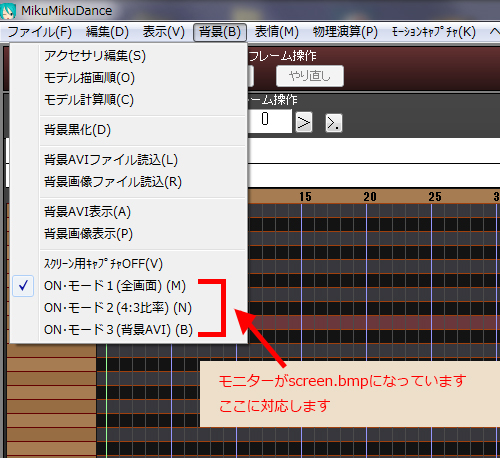This screenshot has width=500, height=458.
Task: Select モデル描画順(O) menu entry
Action: (128, 78)
